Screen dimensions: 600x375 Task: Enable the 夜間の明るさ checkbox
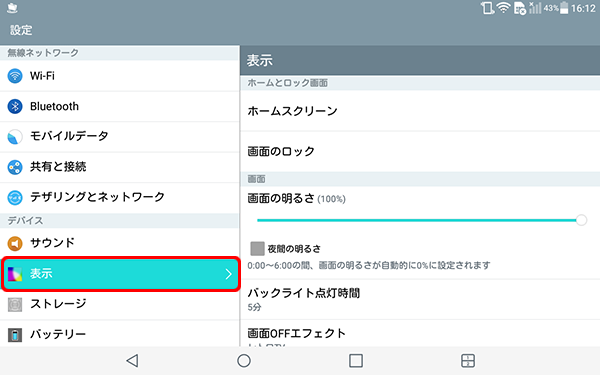point(257,249)
